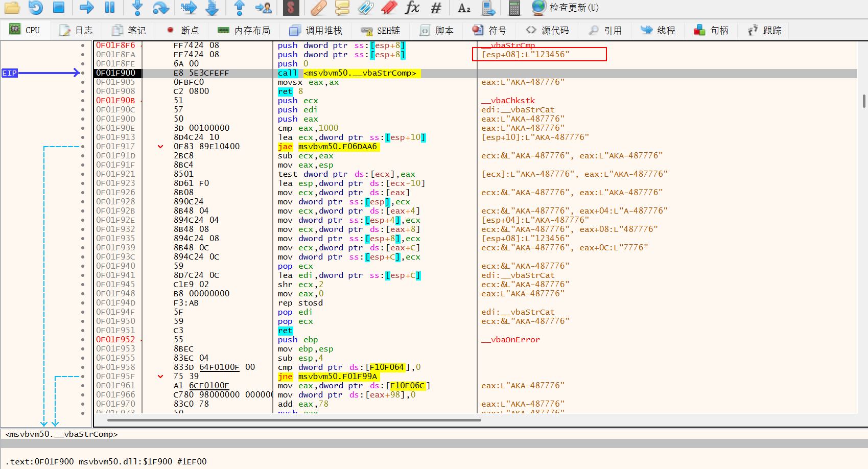Stop debugging with the blue square icon
The width and height of the screenshot is (868, 469).
[x=59, y=7]
